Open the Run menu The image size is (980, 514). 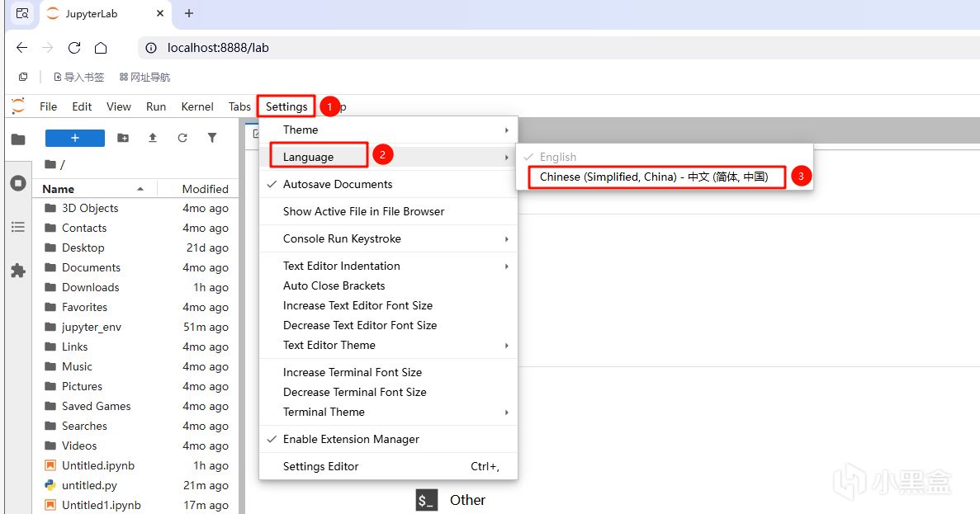point(155,106)
